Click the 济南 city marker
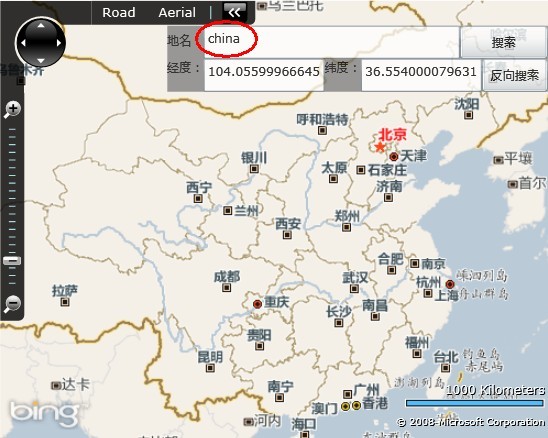548x438 pixels. click(388, 198)
